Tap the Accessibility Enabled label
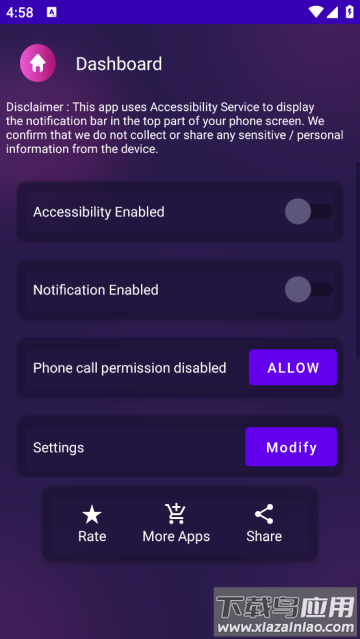 (x=99, y=212)
